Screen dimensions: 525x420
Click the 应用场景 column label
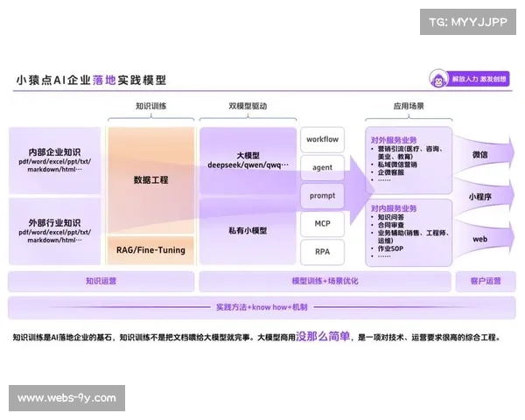pos(409,106)
